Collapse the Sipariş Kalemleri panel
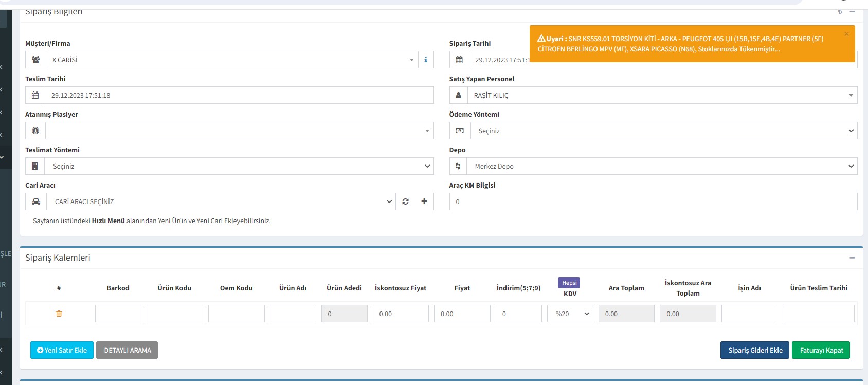The height and width of the screenshot is (385, 868). (x=852, y=258)
